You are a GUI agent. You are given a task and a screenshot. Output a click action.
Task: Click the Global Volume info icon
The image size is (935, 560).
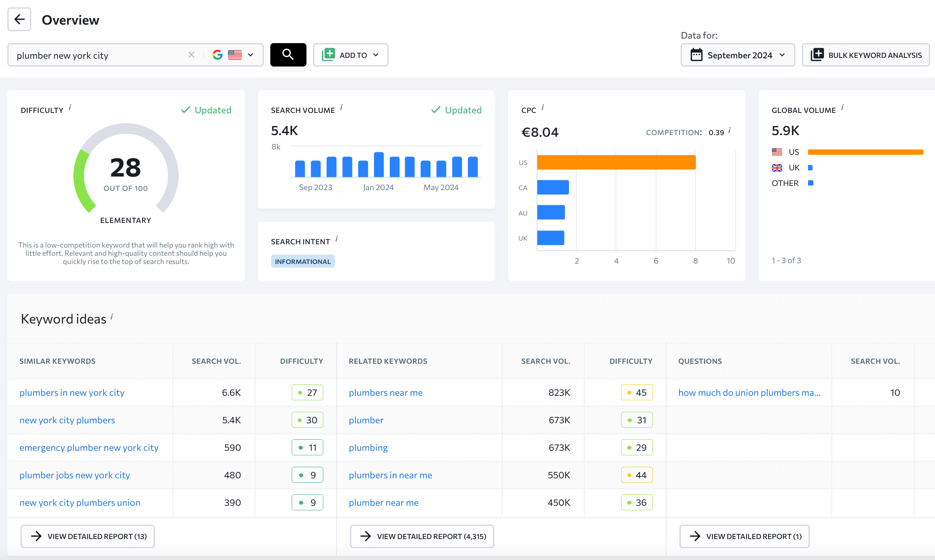click(x=842, y=108)
